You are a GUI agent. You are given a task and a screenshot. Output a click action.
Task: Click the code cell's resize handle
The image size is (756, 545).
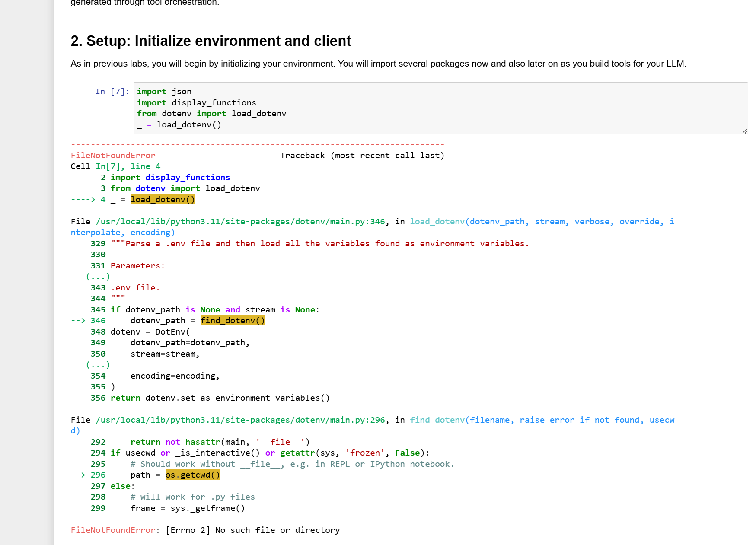[x=744, y=131]
